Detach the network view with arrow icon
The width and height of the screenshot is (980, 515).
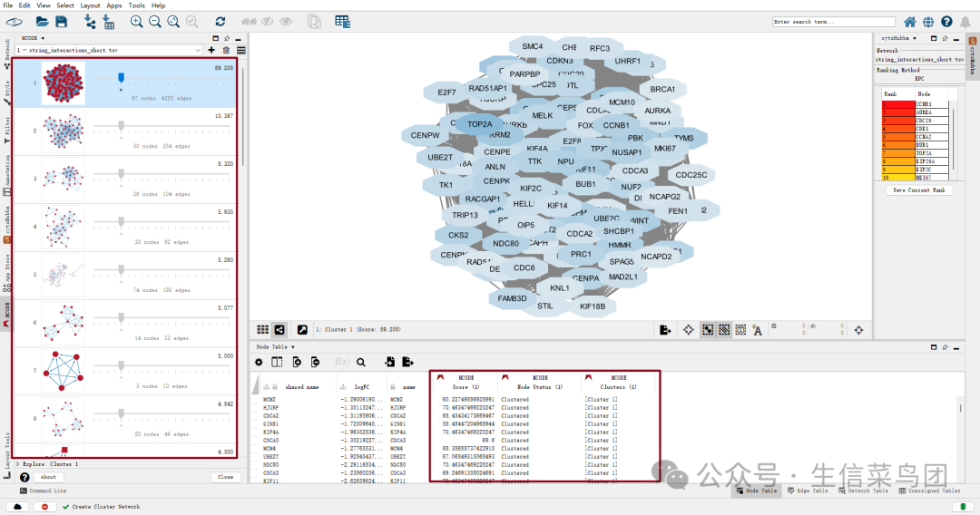(302, 330)
